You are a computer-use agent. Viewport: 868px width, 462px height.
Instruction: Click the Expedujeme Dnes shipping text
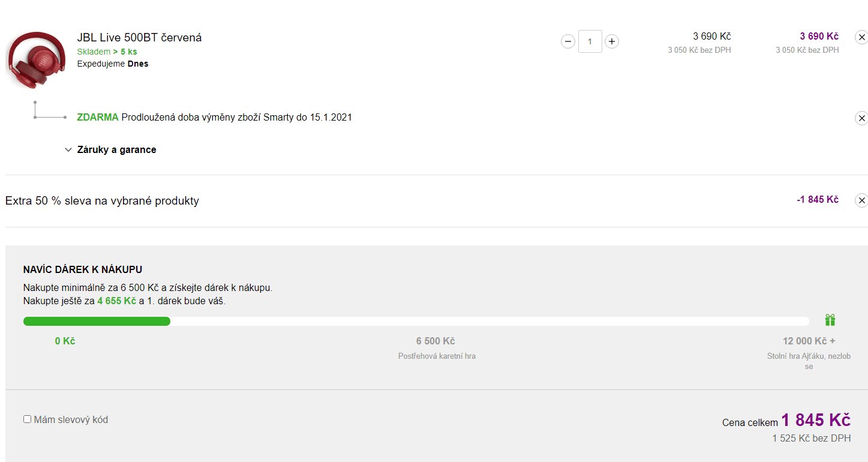113,64
